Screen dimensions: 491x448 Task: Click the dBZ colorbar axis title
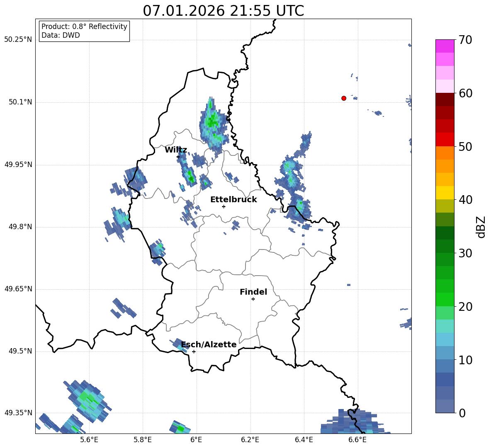(481, 227)
